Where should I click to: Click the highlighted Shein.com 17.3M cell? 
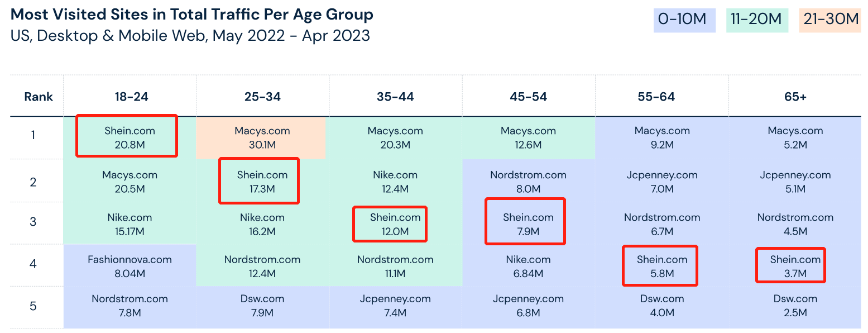(262, 182)
